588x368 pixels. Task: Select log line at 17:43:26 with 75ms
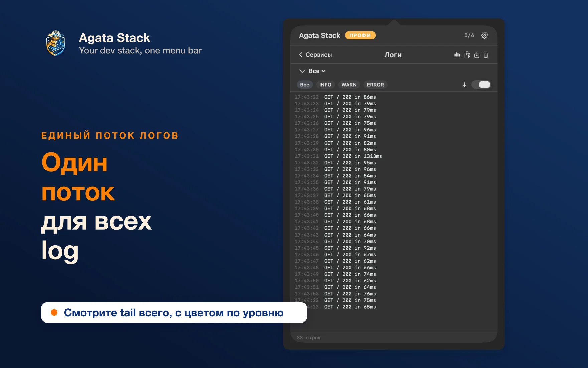point(335,123)
